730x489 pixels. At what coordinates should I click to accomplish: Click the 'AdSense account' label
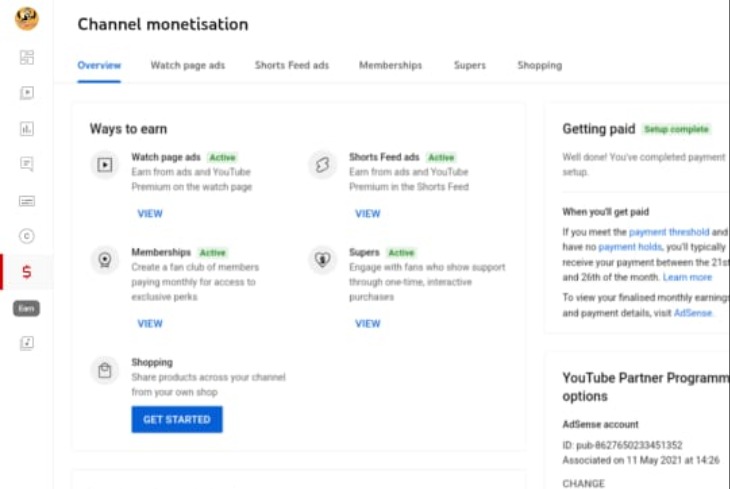point(601,425)
